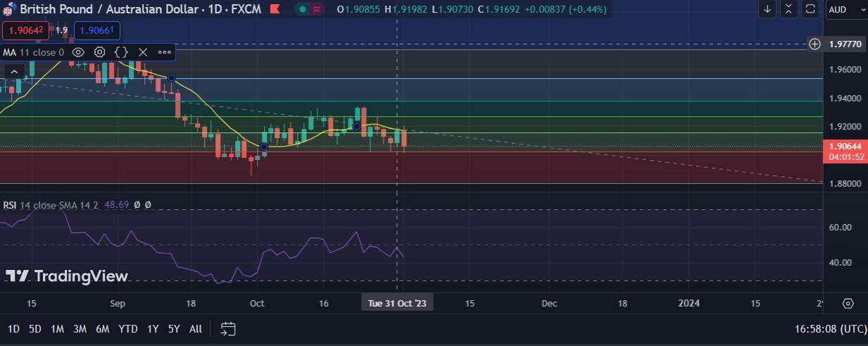Click the Dec label on time axis
This screenshot has width=868, height=346.
coord(550,303)
